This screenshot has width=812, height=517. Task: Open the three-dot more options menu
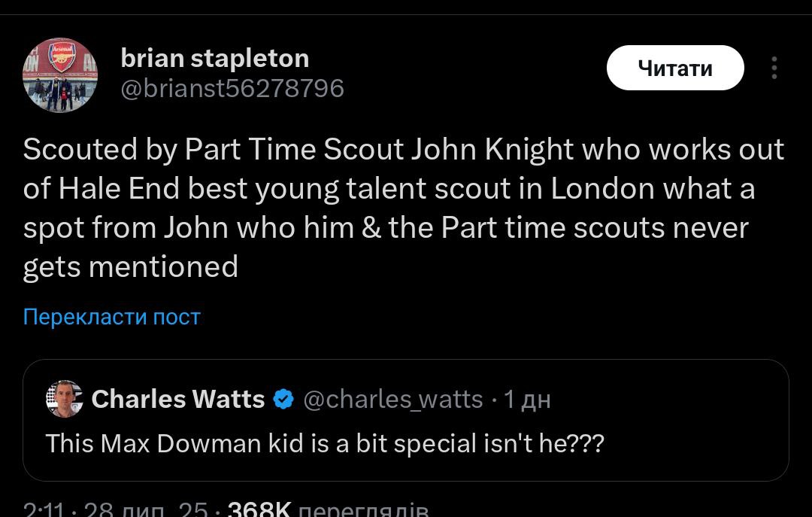pyautogui.click(x=774, y=68)
